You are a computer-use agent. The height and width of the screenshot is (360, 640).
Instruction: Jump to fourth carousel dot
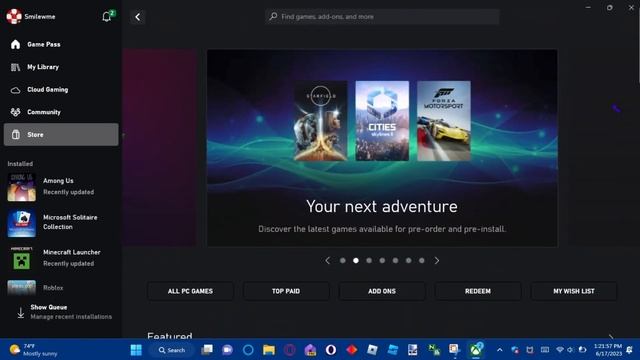382,260
